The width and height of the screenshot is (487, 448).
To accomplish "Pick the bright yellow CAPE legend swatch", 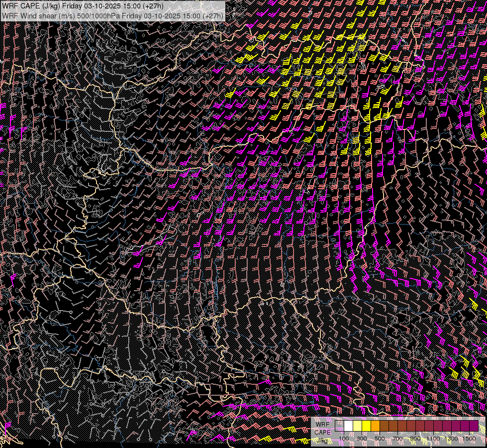I will click(367, 426).
